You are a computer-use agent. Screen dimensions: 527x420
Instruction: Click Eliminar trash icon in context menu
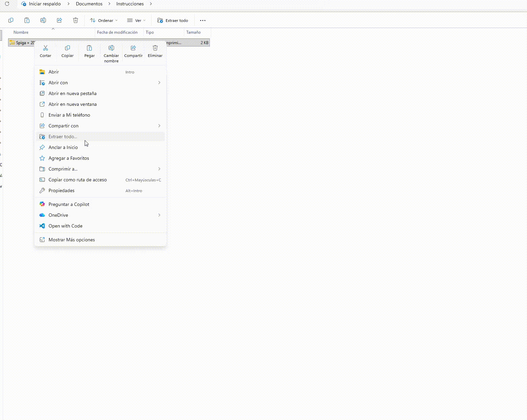(x=155, y=48)
